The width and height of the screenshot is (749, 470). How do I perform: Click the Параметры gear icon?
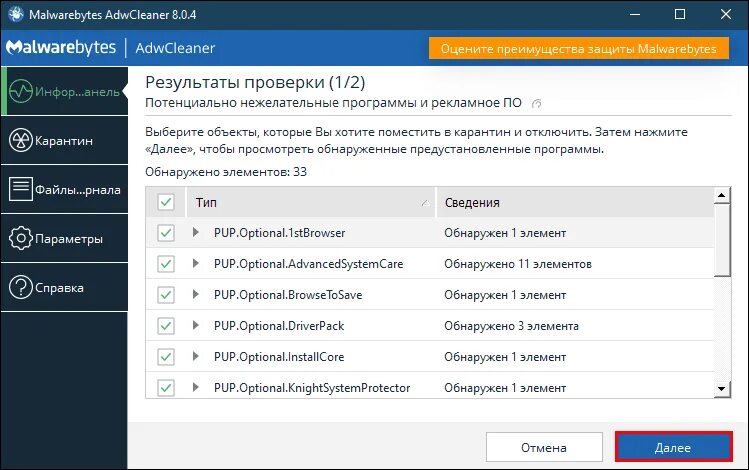[21, 238]
